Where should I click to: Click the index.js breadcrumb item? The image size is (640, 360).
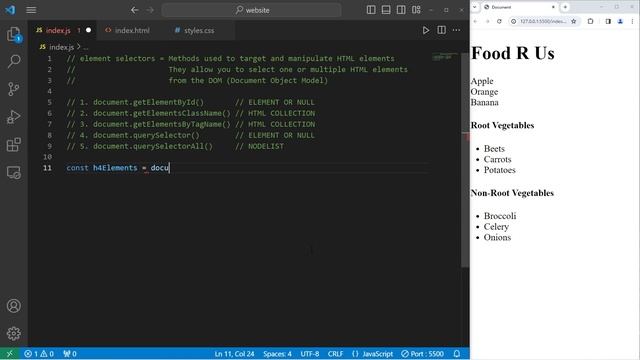coord(61,47)
